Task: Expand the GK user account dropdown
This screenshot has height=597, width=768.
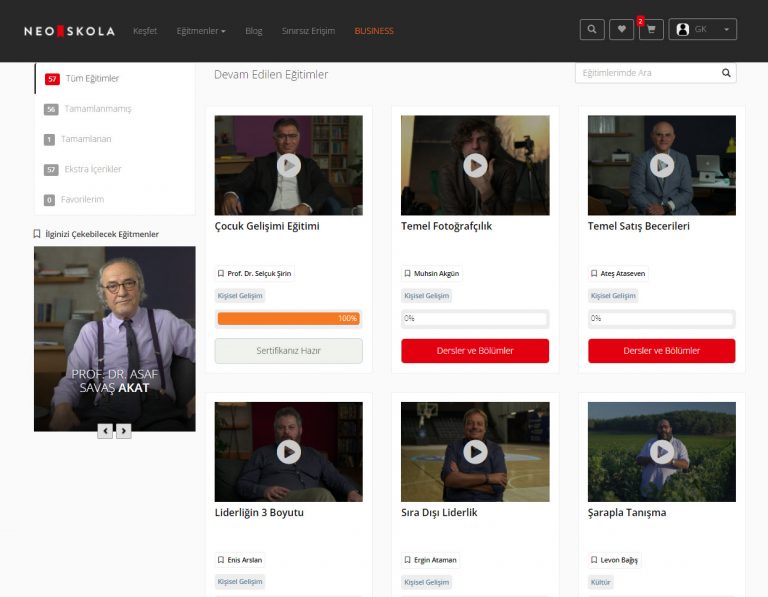Action: [x=703, y=30]
